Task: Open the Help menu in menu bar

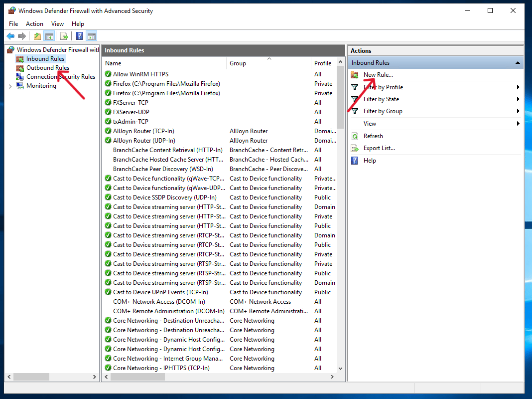Action: (78, 24)
